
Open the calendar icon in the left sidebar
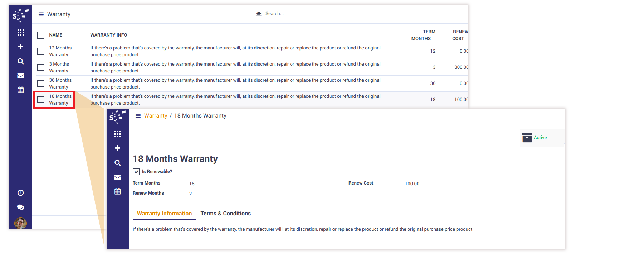pyautogui.click(x=21, y=90)
